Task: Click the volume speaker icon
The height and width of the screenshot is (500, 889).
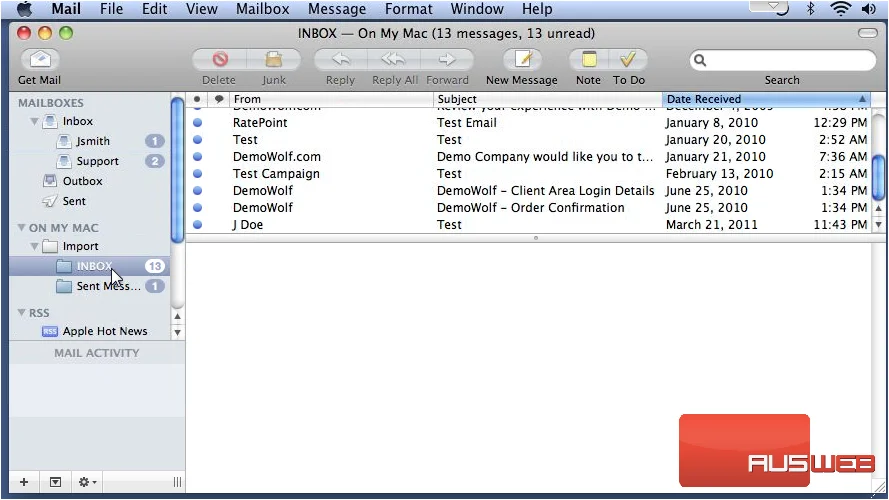Action: pos(869,9)
